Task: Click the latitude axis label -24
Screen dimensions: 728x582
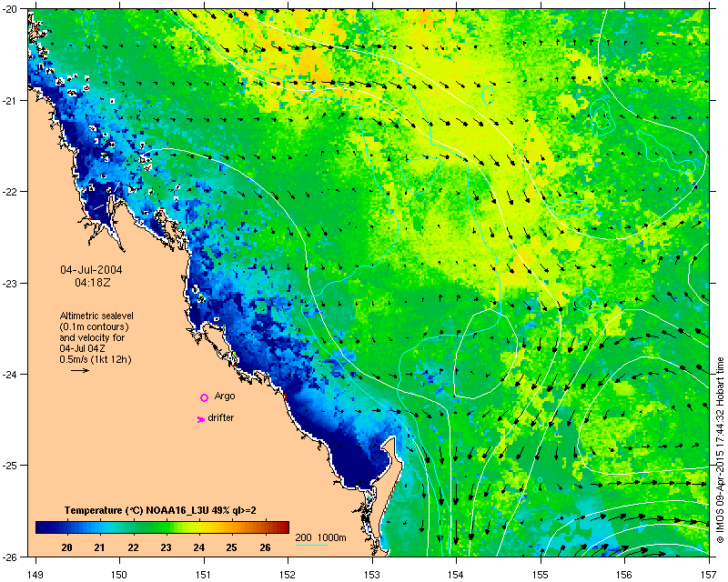Action: click(10, 374)
